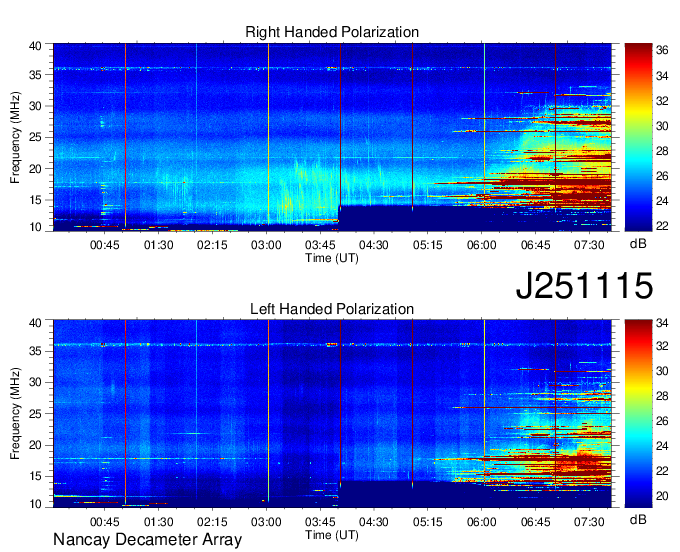Click the Time (UT) label of upper plot
The width and height of the screenshot is (680, 552).
pyautogui.click(x=331, y=257)
